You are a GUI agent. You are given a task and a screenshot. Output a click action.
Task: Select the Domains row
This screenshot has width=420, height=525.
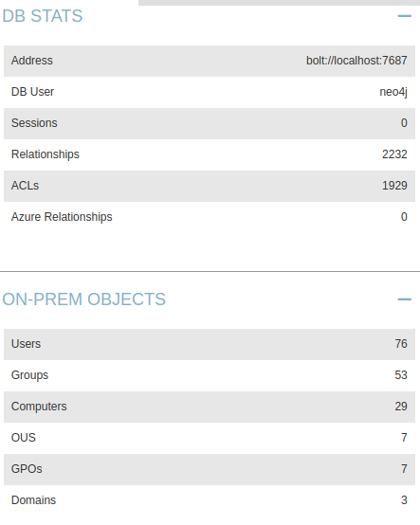coord(210,500)
